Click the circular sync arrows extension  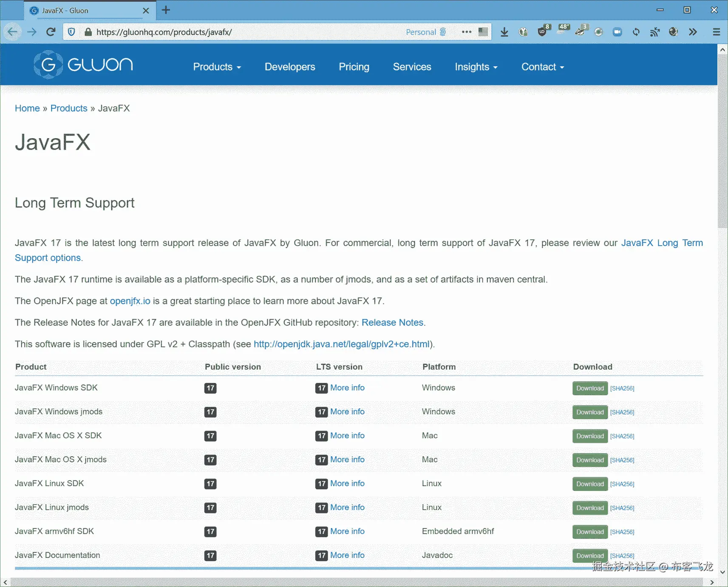click(636, 32)
